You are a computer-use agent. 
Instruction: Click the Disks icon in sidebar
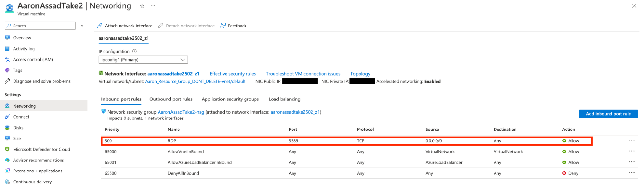click(7, 128)
